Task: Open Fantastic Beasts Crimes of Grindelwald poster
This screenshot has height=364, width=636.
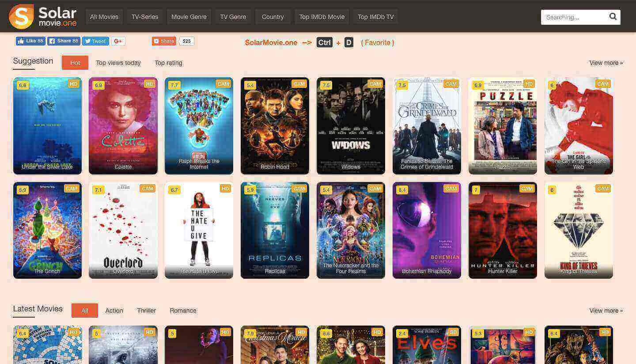Action: tap(427, 126)
